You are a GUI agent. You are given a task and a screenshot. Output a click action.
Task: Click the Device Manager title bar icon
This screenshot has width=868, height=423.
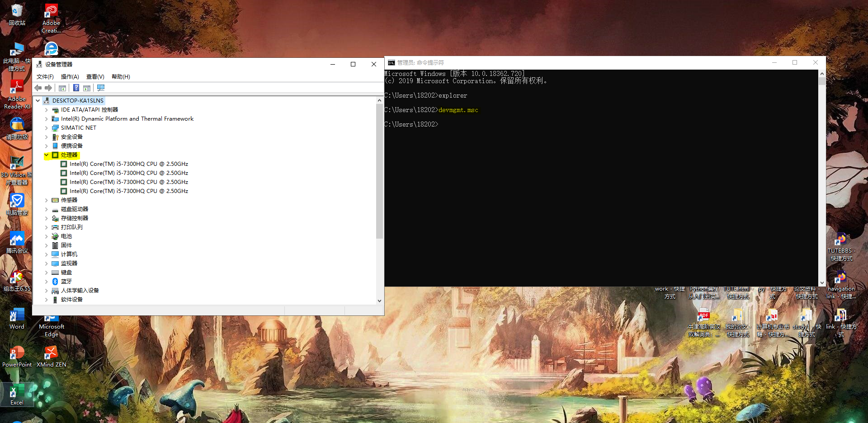click(39, 64)
